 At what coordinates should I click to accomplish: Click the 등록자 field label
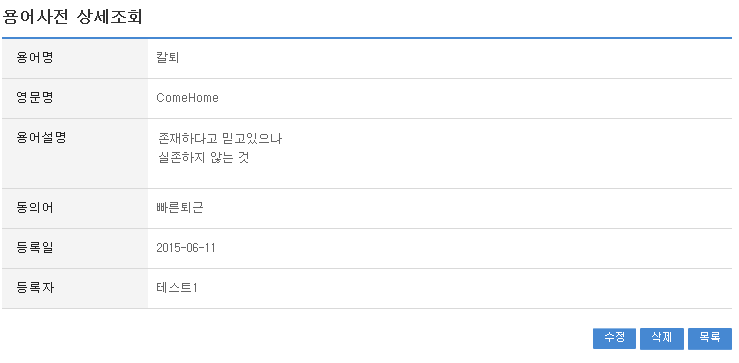click(35, 288)
